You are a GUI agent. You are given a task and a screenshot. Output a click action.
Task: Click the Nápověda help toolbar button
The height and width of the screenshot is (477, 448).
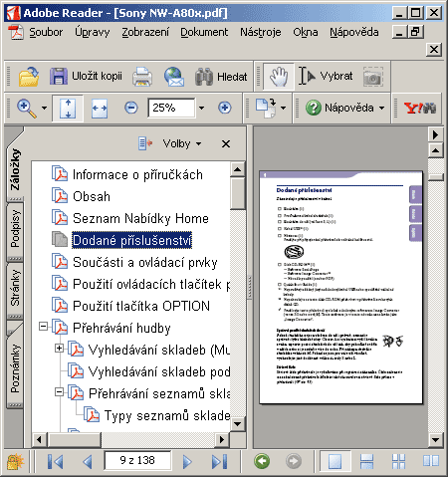point(339,108)
